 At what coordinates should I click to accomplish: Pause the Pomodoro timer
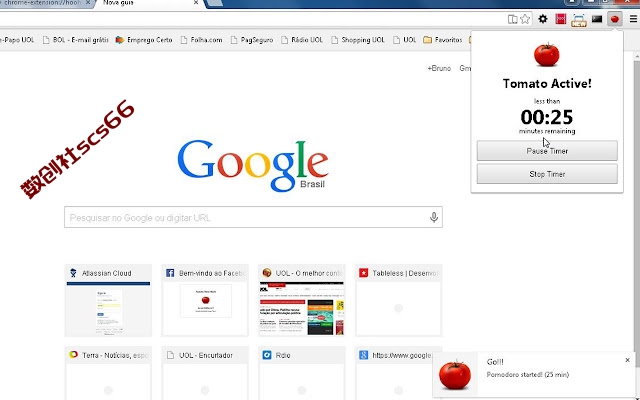click(x=547, y=151)
